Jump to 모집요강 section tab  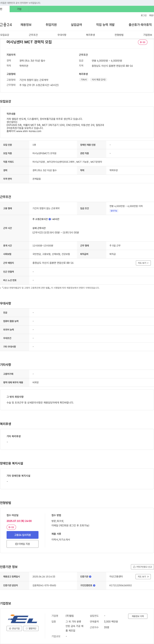pyautogui.click(x=5, y=35)
